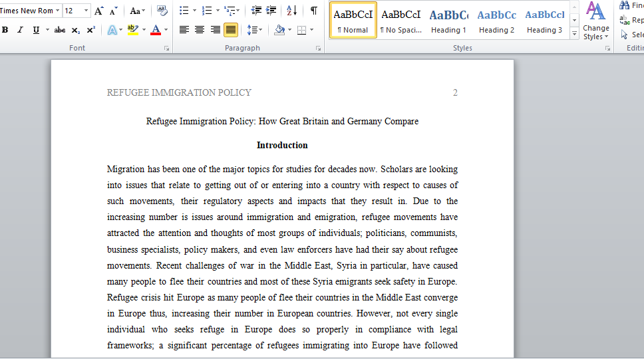The height and width of the screenshot is (359, 644).
Task: Click Replace icon
Action: click(x=624, y=20)
